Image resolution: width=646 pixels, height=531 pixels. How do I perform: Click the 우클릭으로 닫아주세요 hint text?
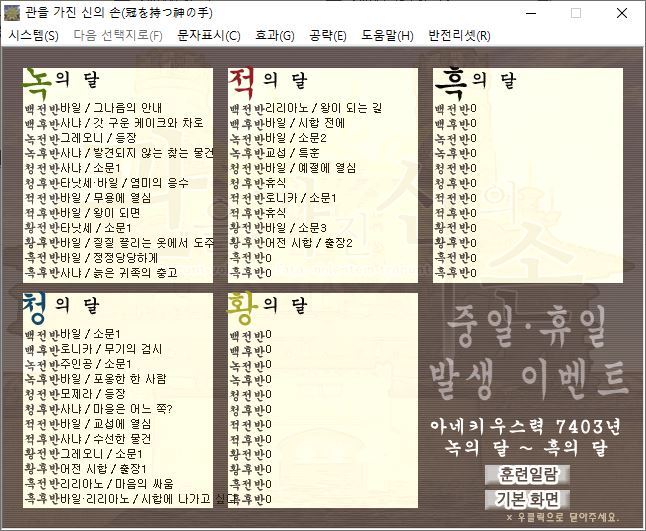[x=563, y=517]
